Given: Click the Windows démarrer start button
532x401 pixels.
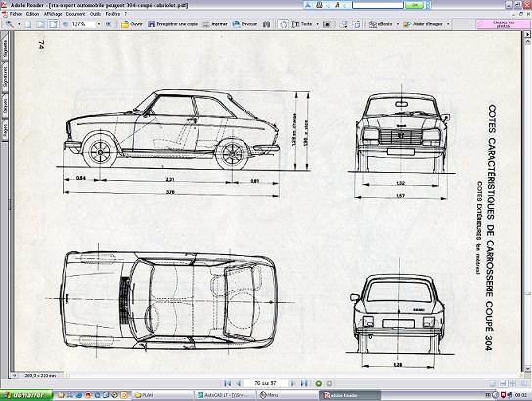Looking at the screenshot, I should pos(26,395).
